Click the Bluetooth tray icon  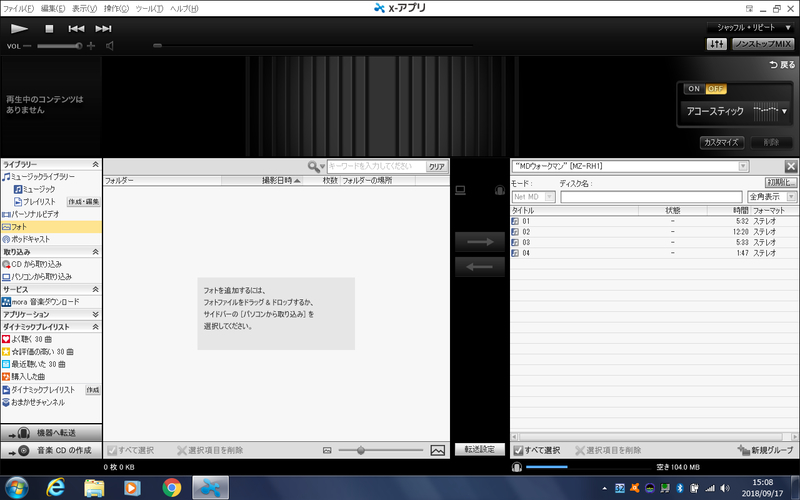click(x=679, y=488)
